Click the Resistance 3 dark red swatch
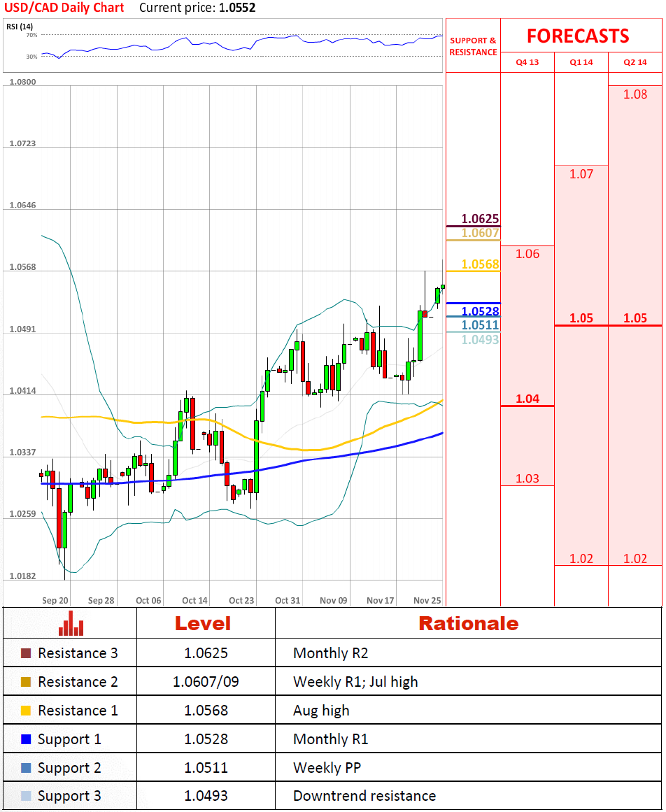Viewport: 666px width, 812px height. click(26, 653)
